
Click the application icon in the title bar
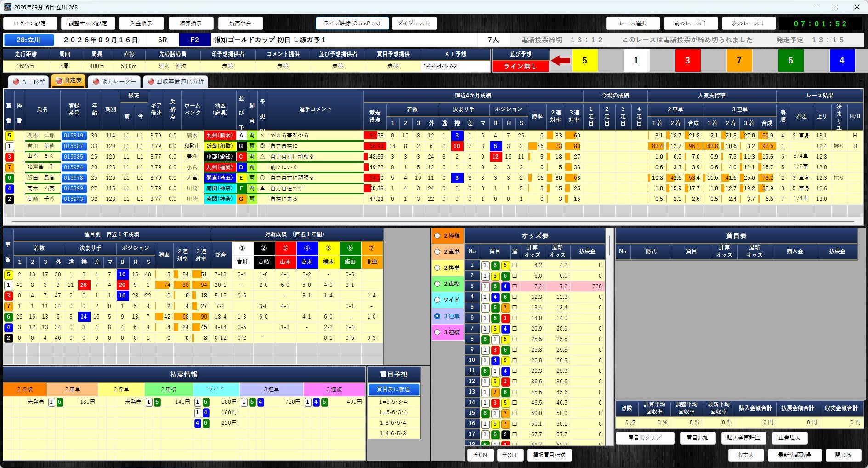pos(7,7)
